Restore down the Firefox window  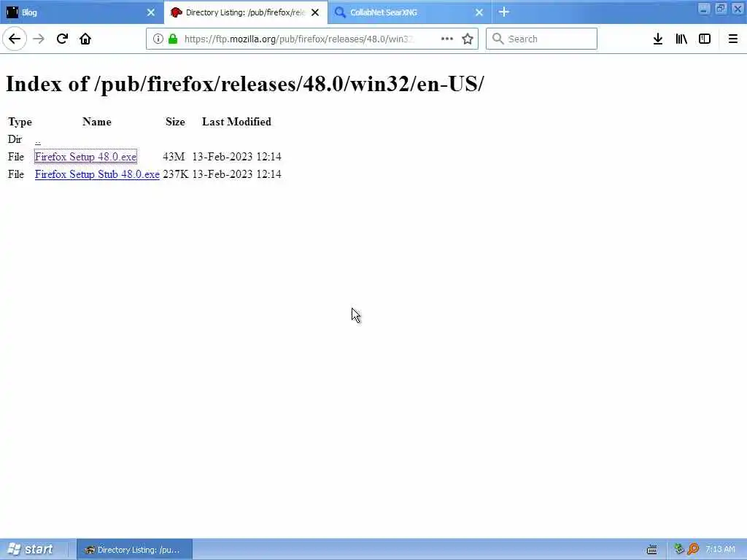click(721, 9)
